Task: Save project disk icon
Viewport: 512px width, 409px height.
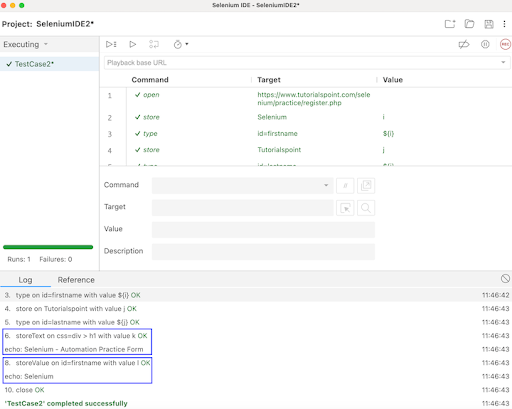Action: [489, 24]
